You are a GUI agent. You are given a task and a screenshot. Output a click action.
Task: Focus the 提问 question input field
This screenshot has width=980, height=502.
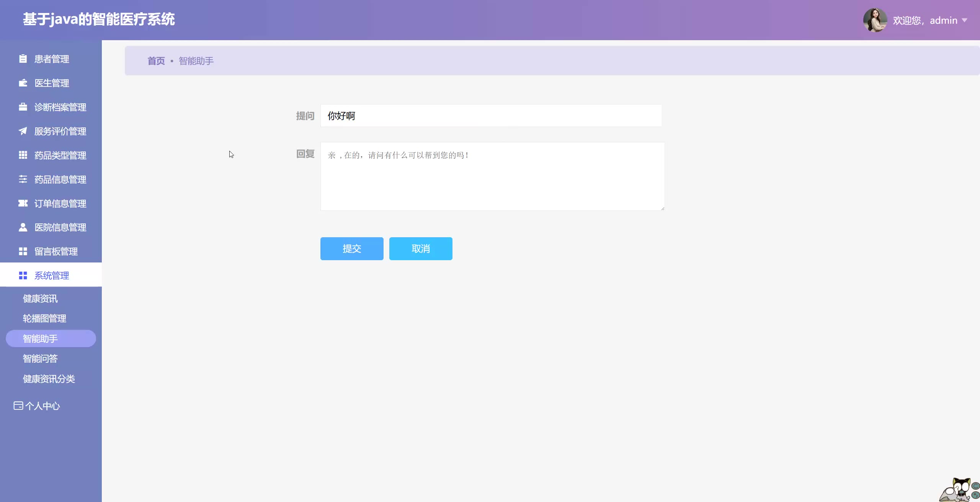click(491, 116)
